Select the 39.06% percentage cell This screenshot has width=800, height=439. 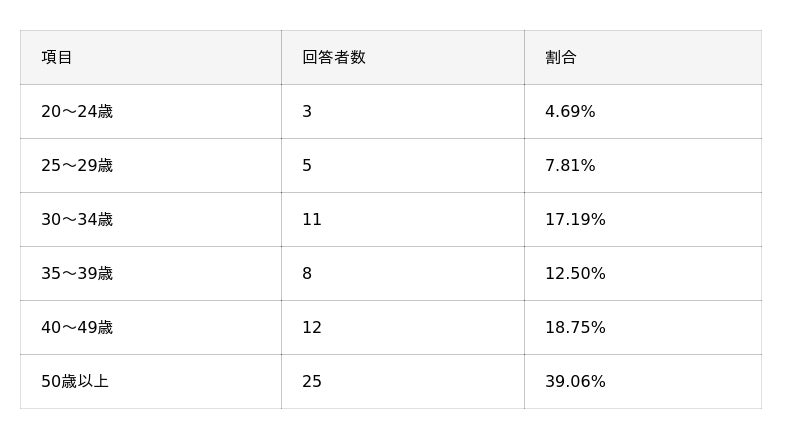coord(575,382)
